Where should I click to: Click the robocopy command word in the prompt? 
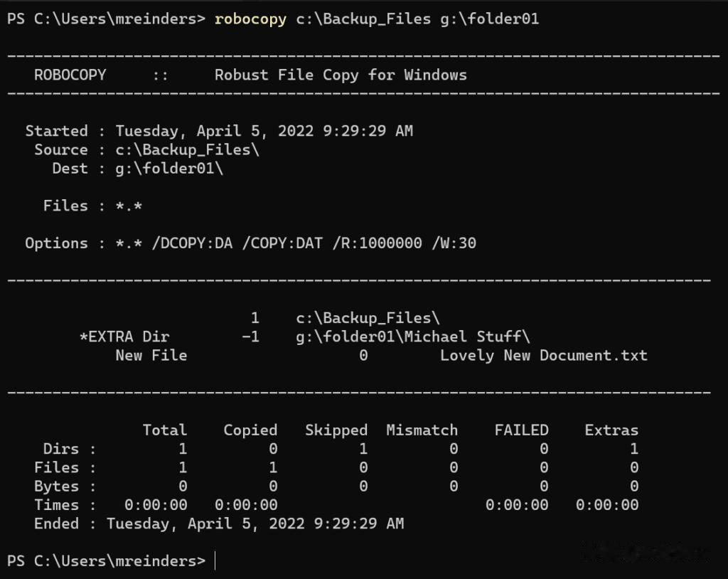[x=250, y=19]
